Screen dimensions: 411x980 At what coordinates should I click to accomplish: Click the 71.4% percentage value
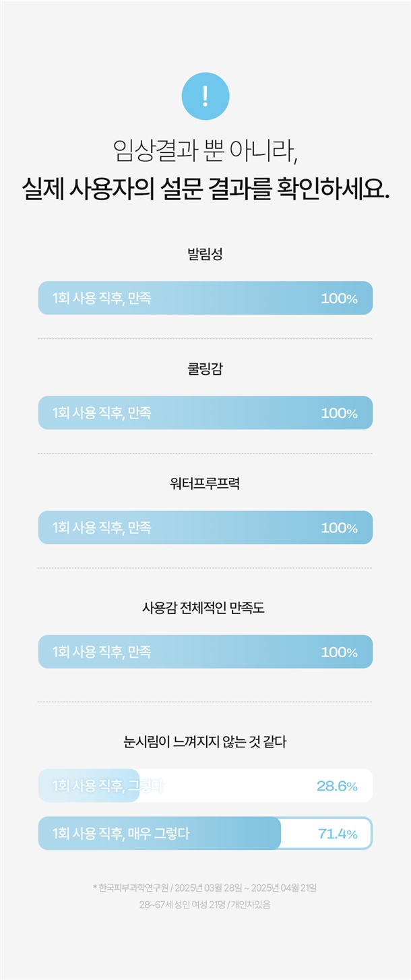pyautogui.click(x=338, y=834)
